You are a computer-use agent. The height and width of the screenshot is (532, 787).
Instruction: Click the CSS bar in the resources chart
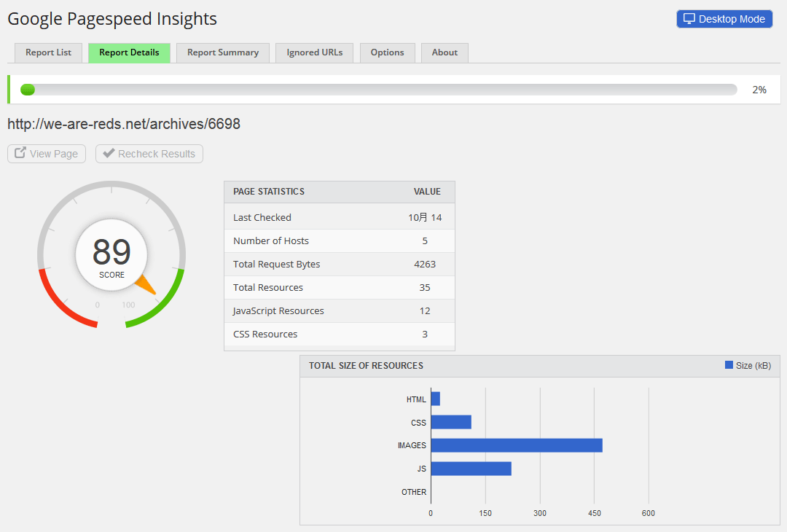coord(451,422)
